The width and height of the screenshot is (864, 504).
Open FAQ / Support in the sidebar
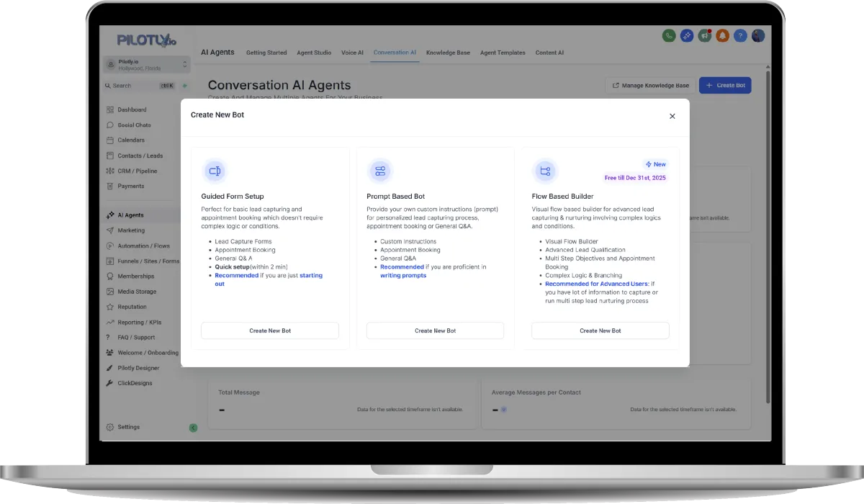(136, 337)
